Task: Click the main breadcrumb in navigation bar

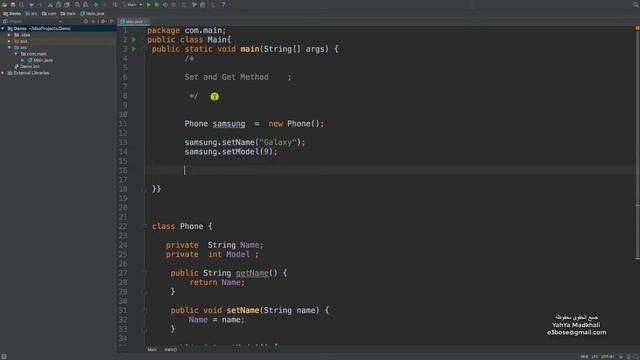Action: 68,13
